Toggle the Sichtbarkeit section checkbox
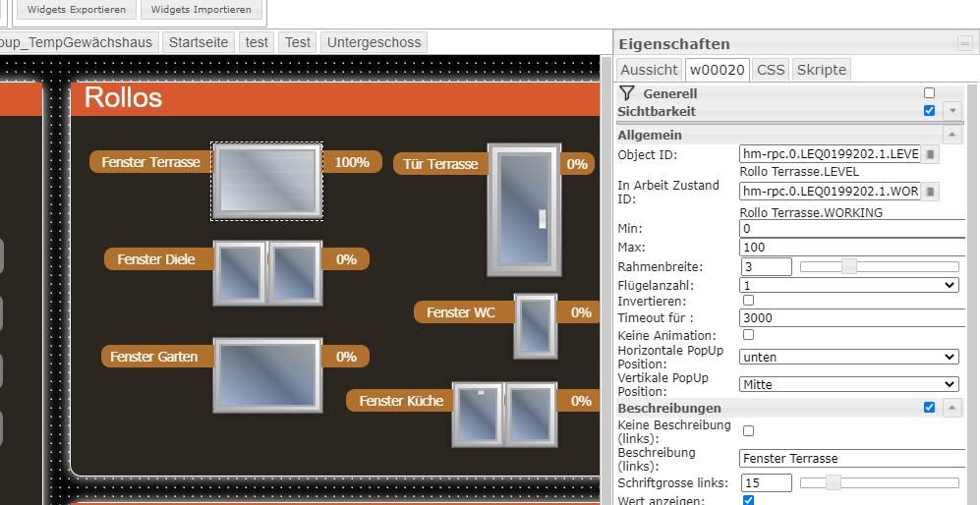980x505 pixels. point(929,111)
